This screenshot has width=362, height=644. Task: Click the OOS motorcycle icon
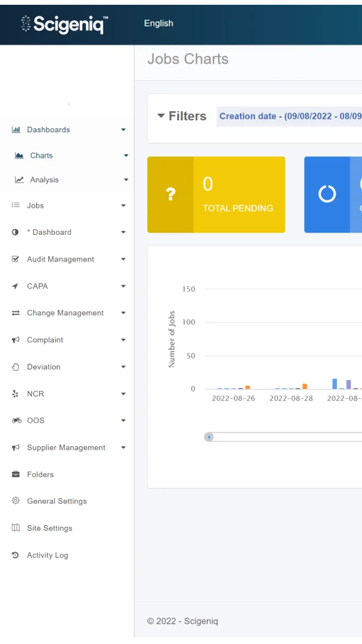(16, 421)
